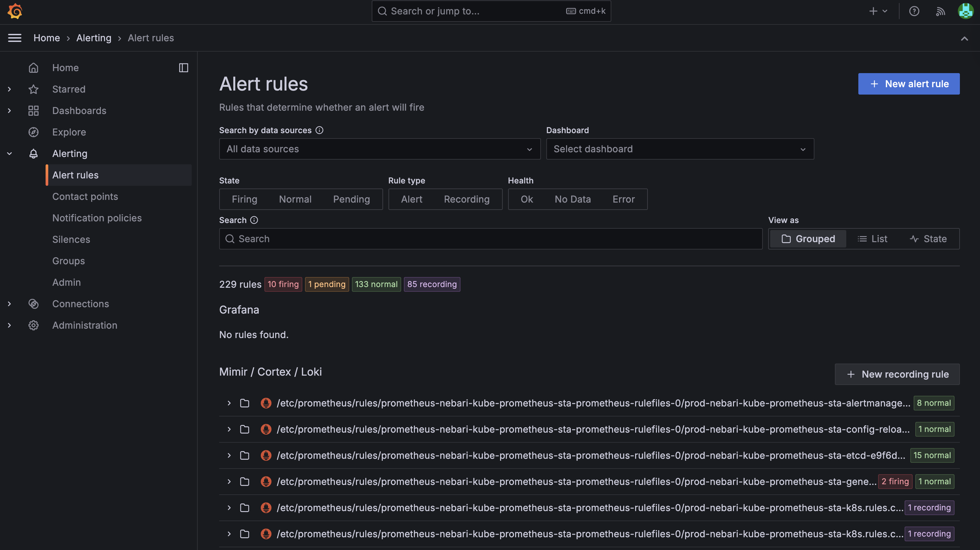Select the Explore compass icon in sidebar
980x550 pixels.
tap(34, 132)
